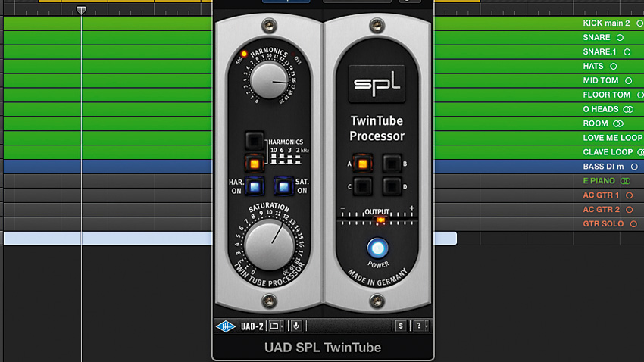
Task: Select the ROOM track label
Action: point(595,123)
